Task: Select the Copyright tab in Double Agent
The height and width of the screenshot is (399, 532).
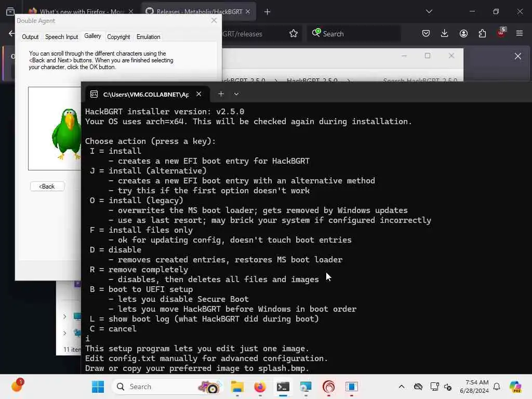Action: pyautogui.click(x=118, y=37)
